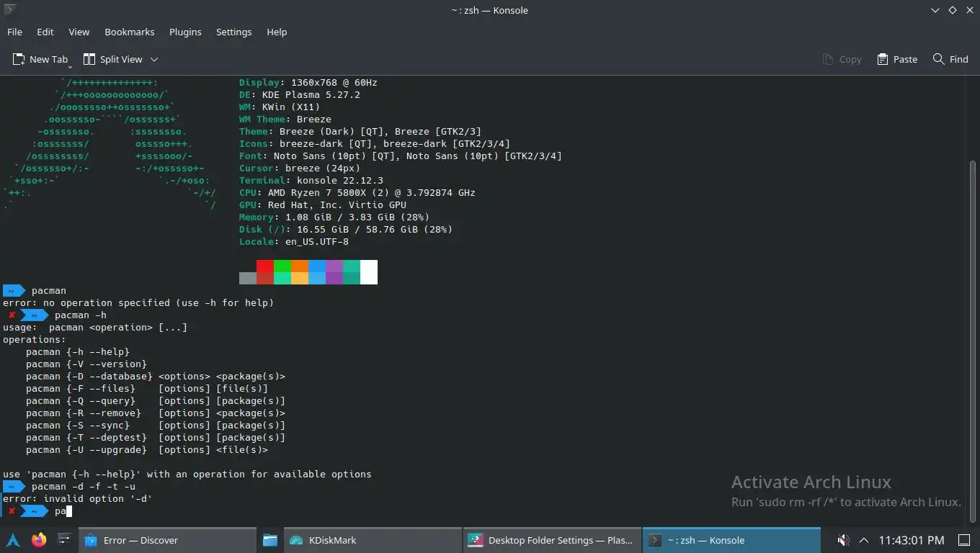The width and height of the screenshot is (980, 553).
Task: Click the 'Icons: breeze-dark' line
Action: pyautogui.click(x=375, y=143)
